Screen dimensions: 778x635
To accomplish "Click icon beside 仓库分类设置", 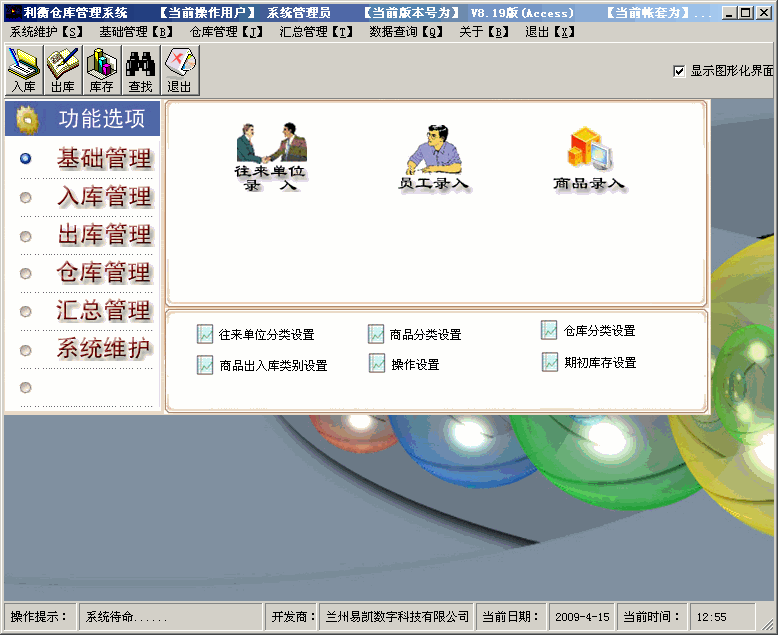I will [549, 330].
